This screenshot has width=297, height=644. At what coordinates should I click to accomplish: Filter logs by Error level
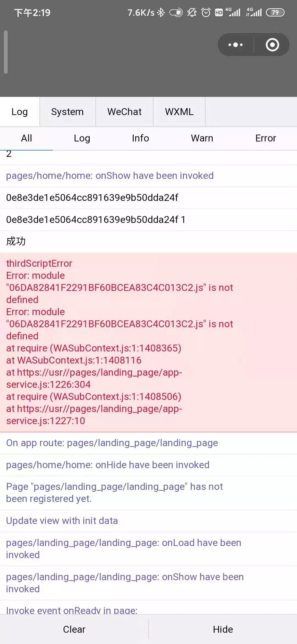pyautogui.click(x=265, y=138)
